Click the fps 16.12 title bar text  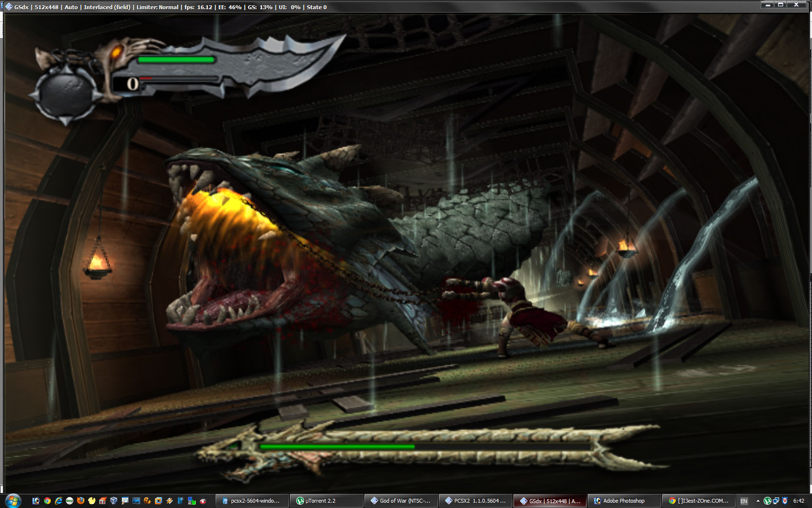point(198,7)
